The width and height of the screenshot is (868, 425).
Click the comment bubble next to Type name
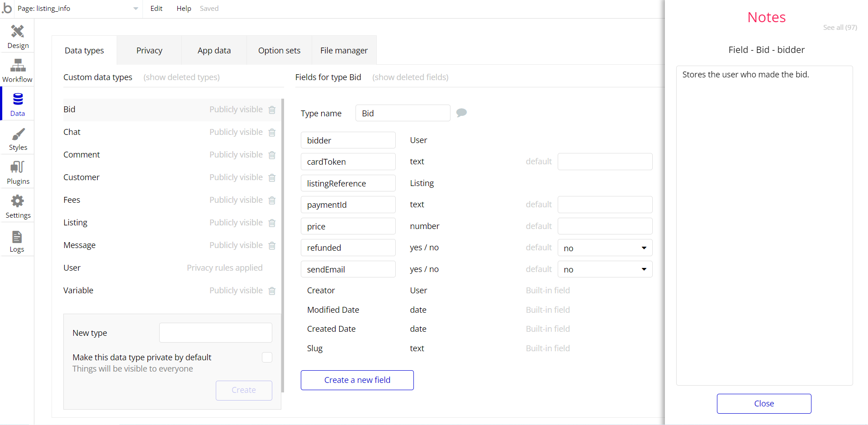pyautogui.click(x=461, y=113)
